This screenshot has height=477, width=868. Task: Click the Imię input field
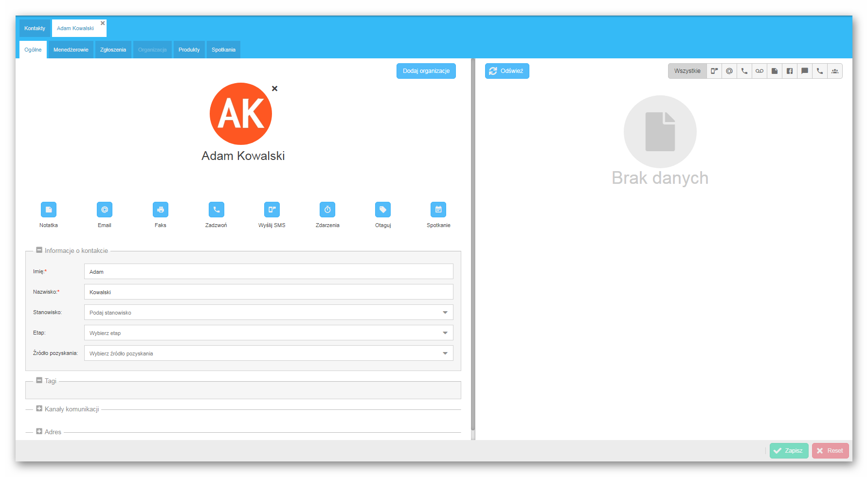pos(269,271)
